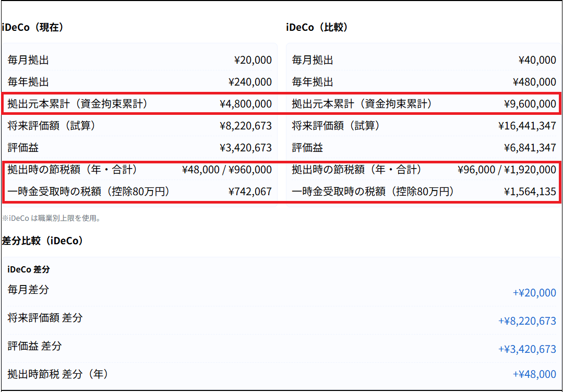This screenshot has height=392, width=563.
Task: Click the blue +¥48,000 拠出時節税 差分 value
Action: (x=534, y=374)
